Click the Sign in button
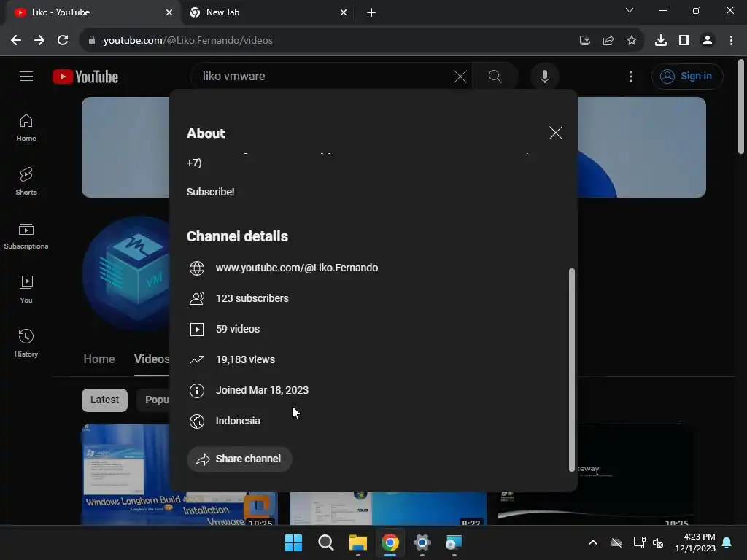Image resolution: width=747 pixels, height=560 pixels. pos(687,76)
